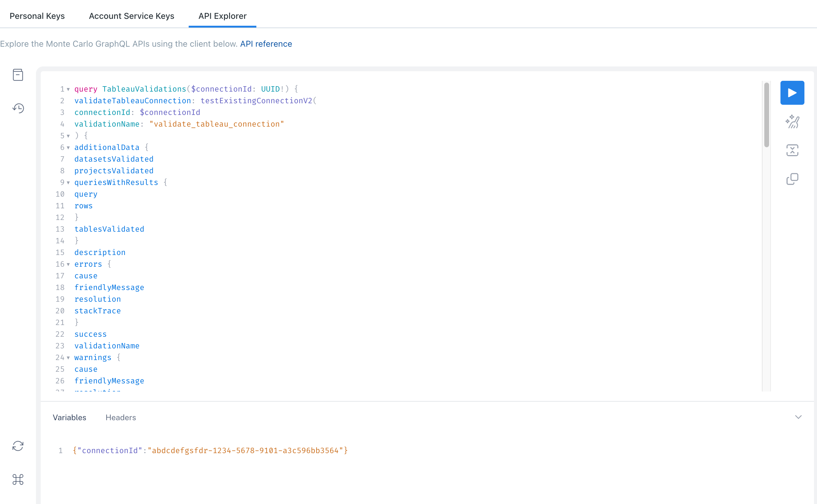Prettify the query with the clean icon
This screenshot has height=504, width=817.
point(792,121)
